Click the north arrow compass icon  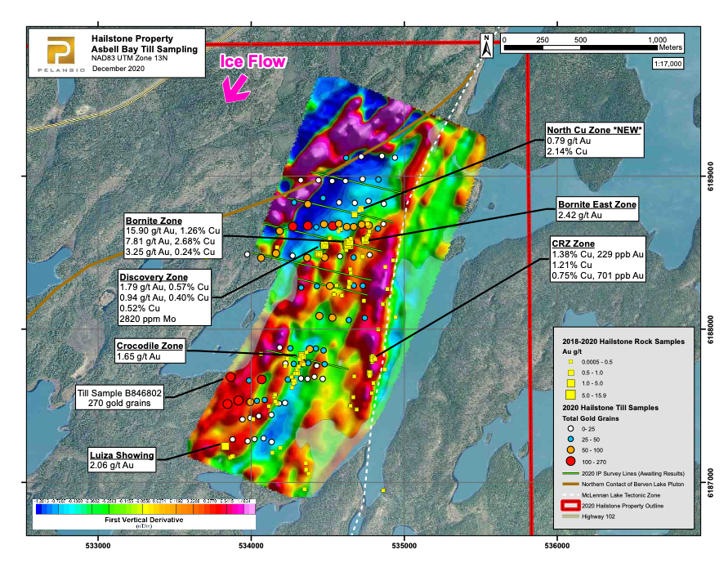click(x=487, y=45)
